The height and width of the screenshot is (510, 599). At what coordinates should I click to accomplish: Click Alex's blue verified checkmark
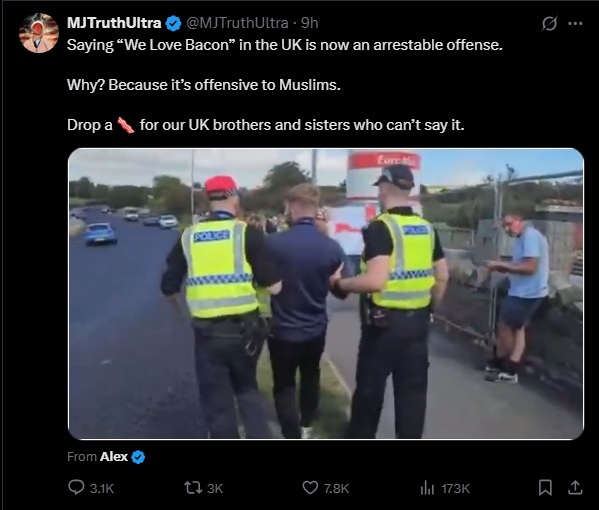[x=138, y=457]
